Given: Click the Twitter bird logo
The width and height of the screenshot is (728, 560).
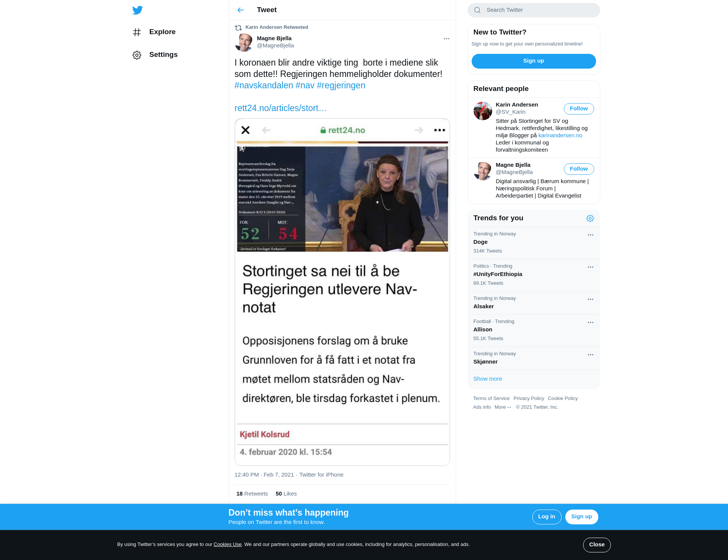Looking at the screenshot, I should [x=137, y=10].
